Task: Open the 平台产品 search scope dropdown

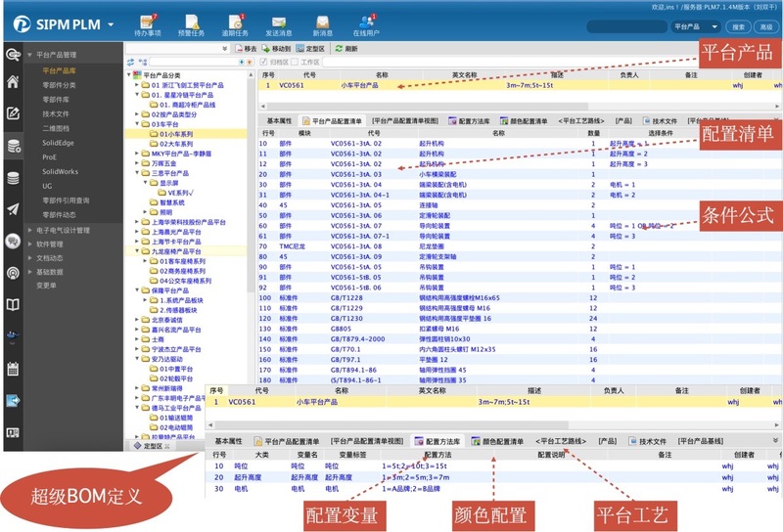Action: point(697,26)
